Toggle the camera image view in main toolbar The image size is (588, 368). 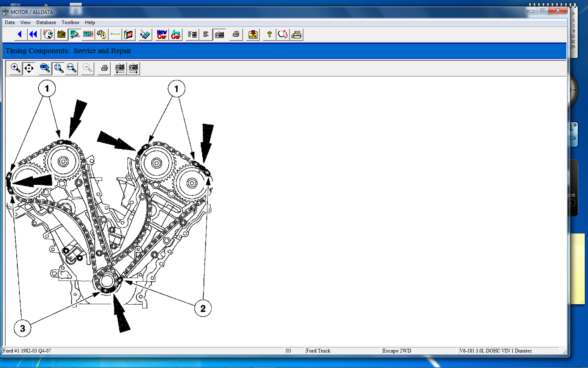click(x=219, y=35)
